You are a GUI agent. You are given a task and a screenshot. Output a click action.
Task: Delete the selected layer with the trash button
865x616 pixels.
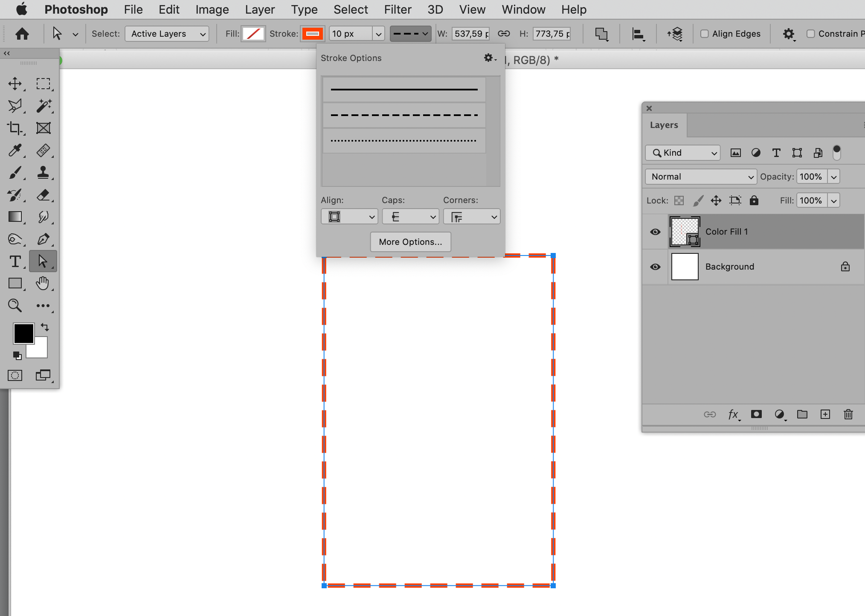point(848,414)
